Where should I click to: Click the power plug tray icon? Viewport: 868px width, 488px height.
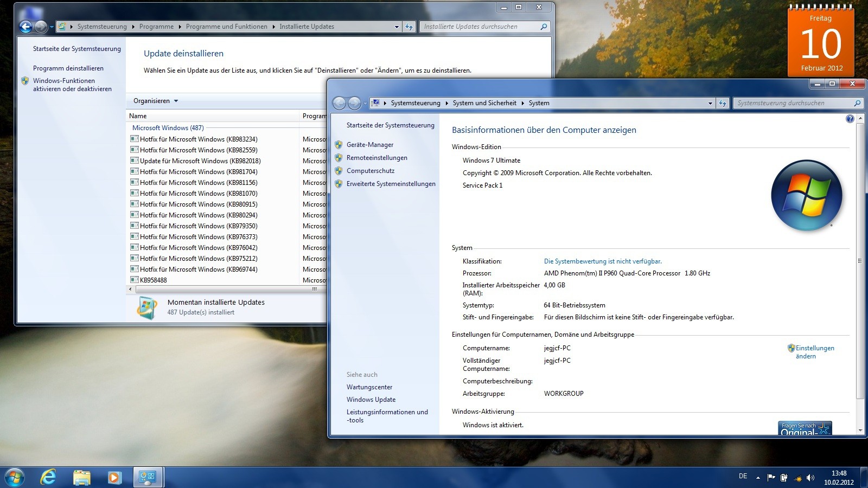click(784, 478)
